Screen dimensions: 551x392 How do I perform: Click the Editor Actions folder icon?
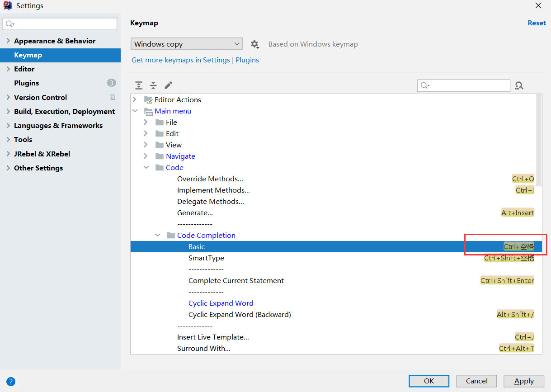point(148,100)
